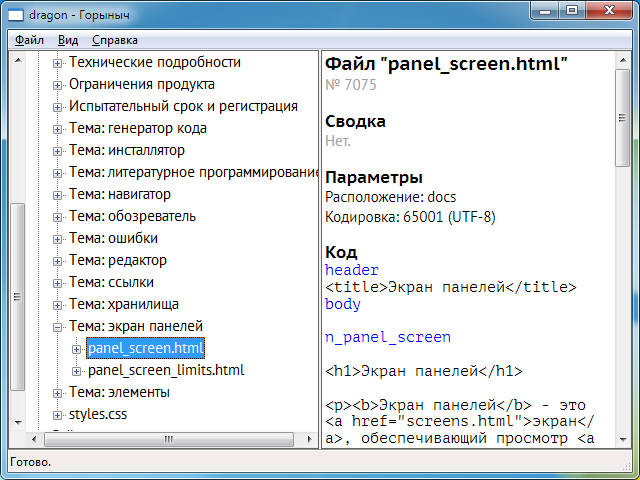The width and height of the screenshot is (640, 480).
Task: Expand Технические подробности node
Action: coord(58,63)
